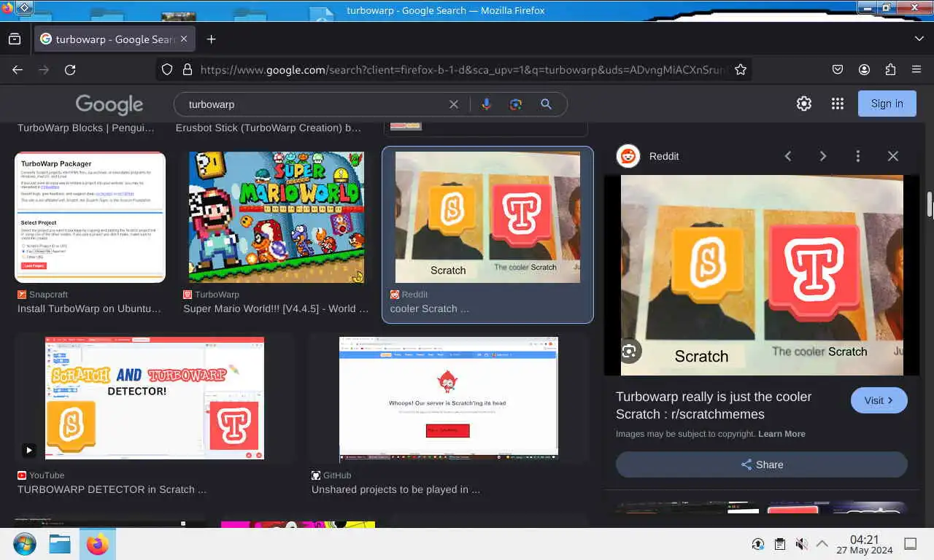Focus the address bar URL
The image size is (934, 560).
(463, 70)
